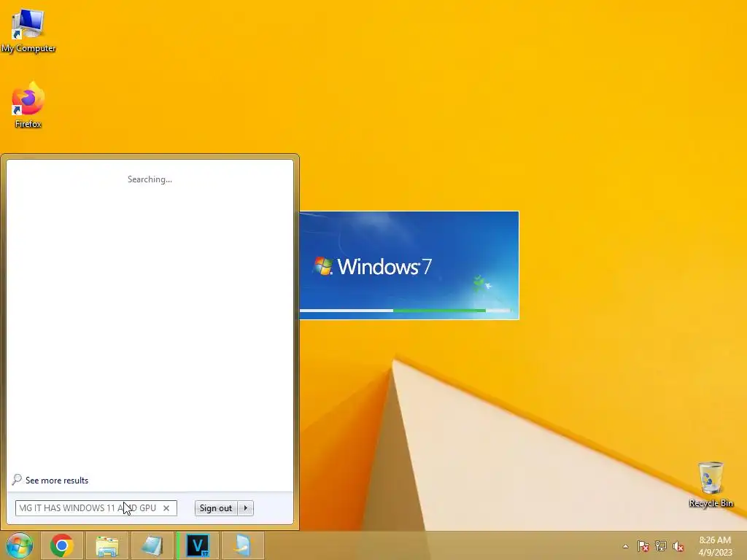
Task: Open File Explorer from the taskbar
Action: pos(107,545)
